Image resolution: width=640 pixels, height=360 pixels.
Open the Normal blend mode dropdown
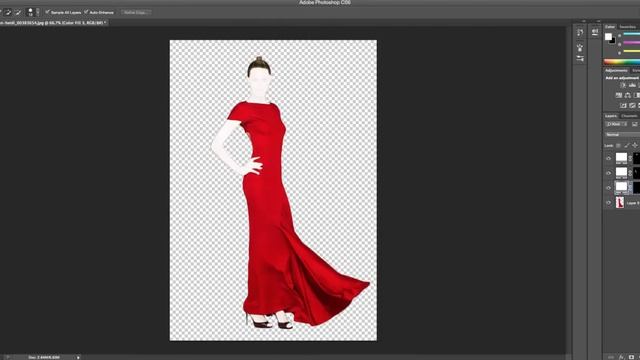coord(622,134)
